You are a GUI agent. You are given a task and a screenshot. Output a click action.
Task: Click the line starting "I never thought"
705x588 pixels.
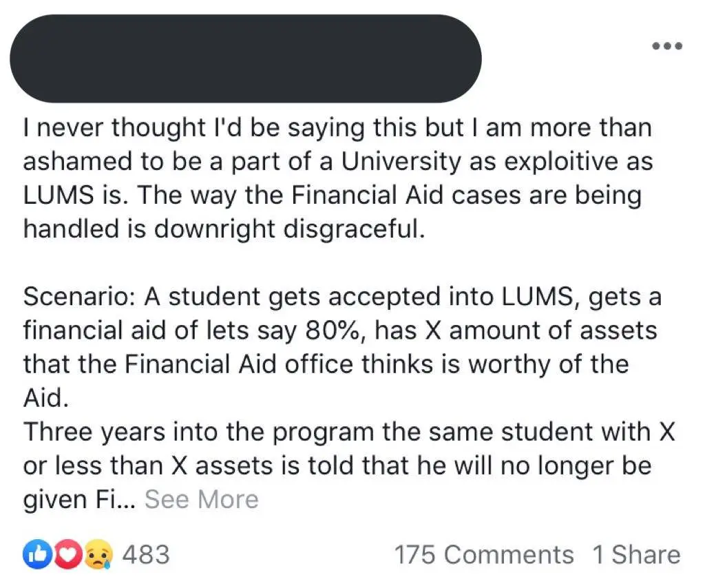tap(337, 127)
